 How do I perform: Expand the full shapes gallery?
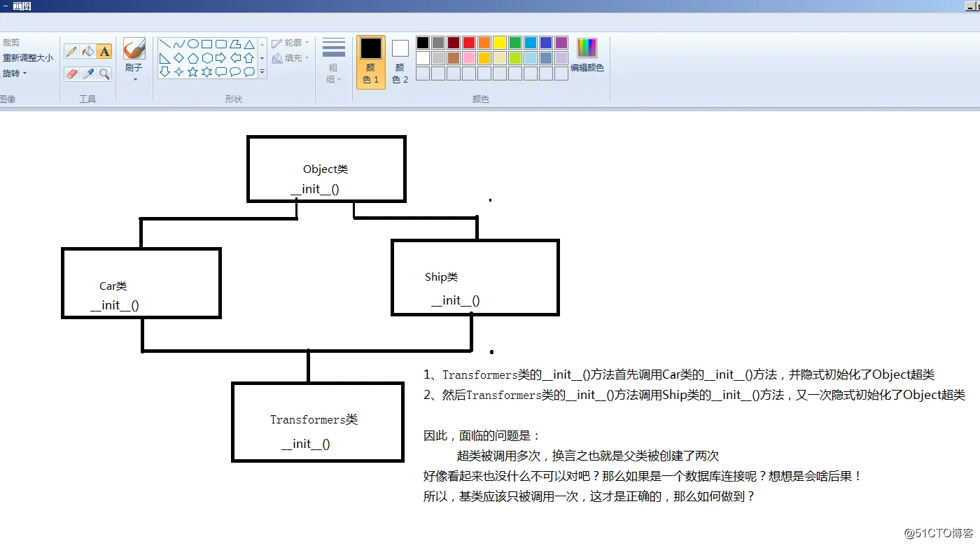click(x=262, y=71)
